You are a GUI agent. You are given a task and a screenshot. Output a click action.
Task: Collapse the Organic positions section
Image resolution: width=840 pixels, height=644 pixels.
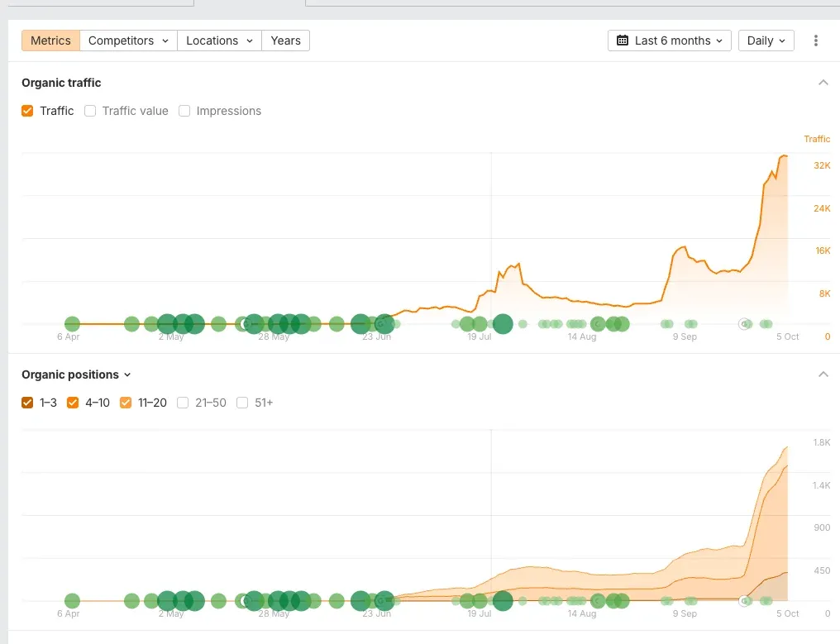point(823,374)
